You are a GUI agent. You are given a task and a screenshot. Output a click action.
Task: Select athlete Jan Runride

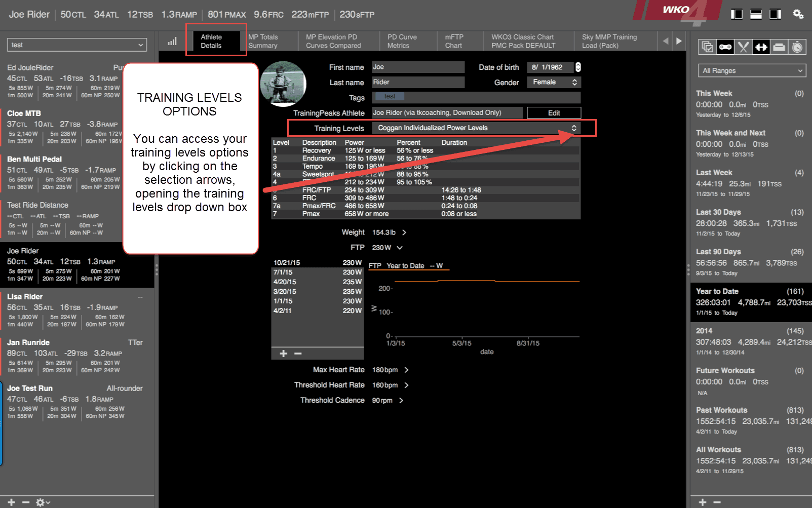(x=77, y=357)
